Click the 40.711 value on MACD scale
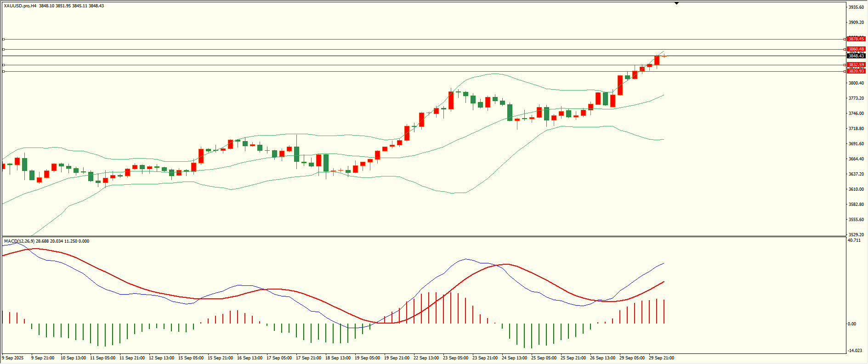The image size is (868, 364). coord(854,240)
